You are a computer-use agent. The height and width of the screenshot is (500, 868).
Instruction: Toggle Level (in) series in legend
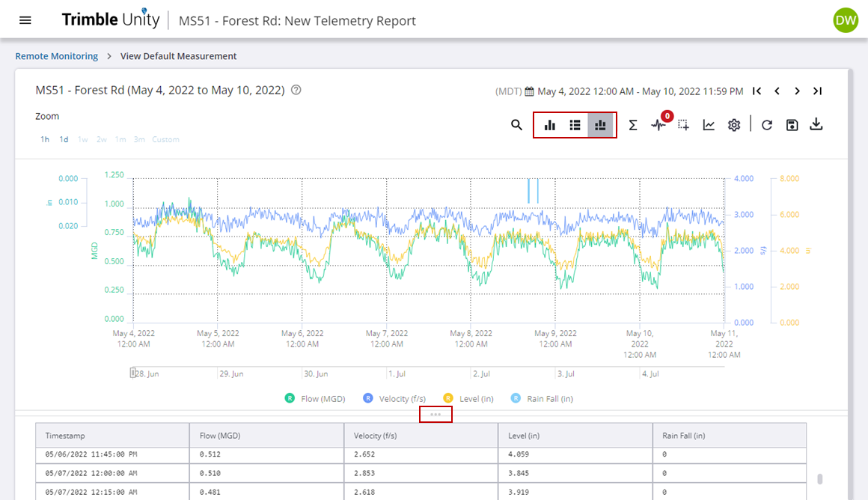(x=468, y=399)
